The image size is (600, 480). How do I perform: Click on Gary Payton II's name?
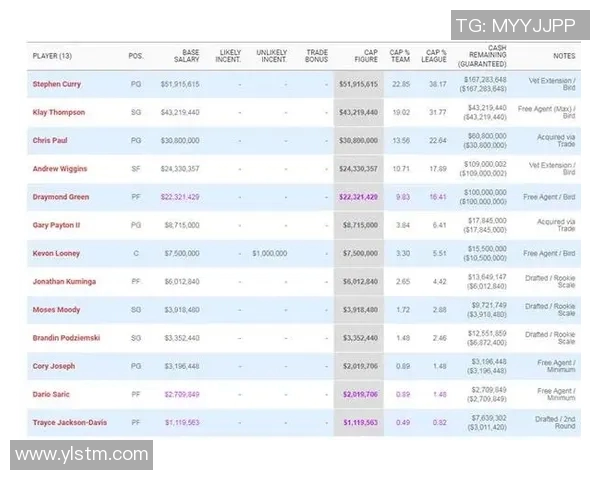pyautogui.click(x=59, y=226)
